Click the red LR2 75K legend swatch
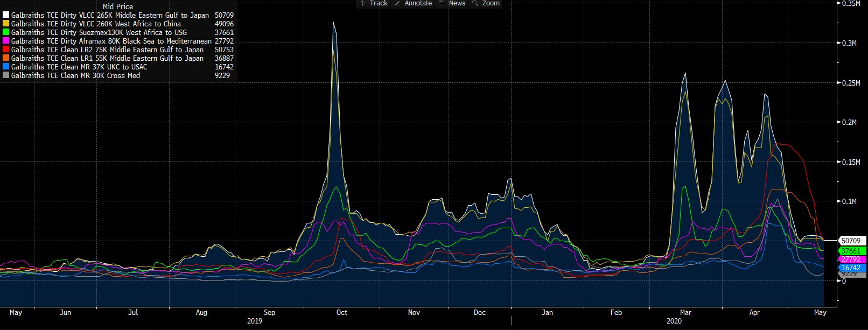868x330 pixels. [6, 50]
